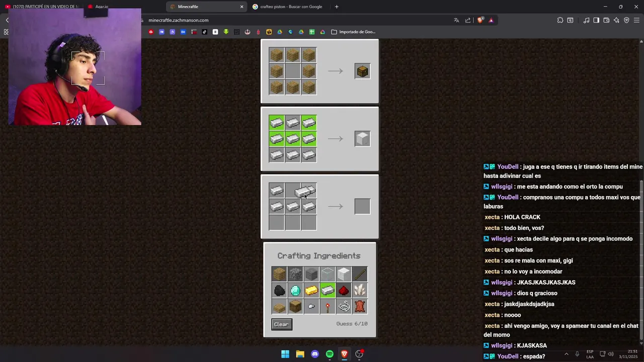The width and height of the screenshot is (644, 362).
Task: Select the oak planks ingredient
Action: pyautogui.click(x=279, y=274)
